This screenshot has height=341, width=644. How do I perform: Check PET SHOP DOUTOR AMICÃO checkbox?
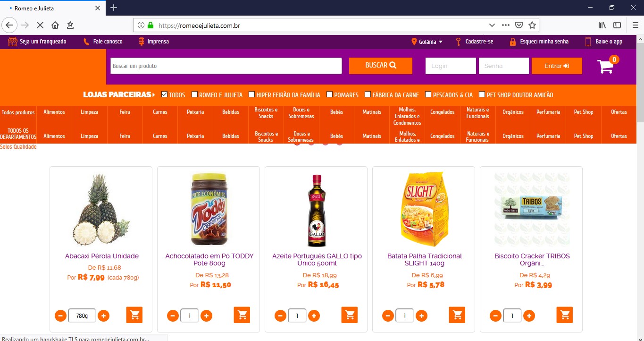482,94
